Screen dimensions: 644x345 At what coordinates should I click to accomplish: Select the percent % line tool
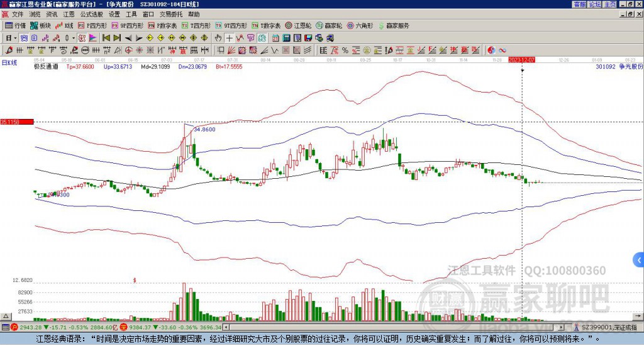tap(345, 50)
